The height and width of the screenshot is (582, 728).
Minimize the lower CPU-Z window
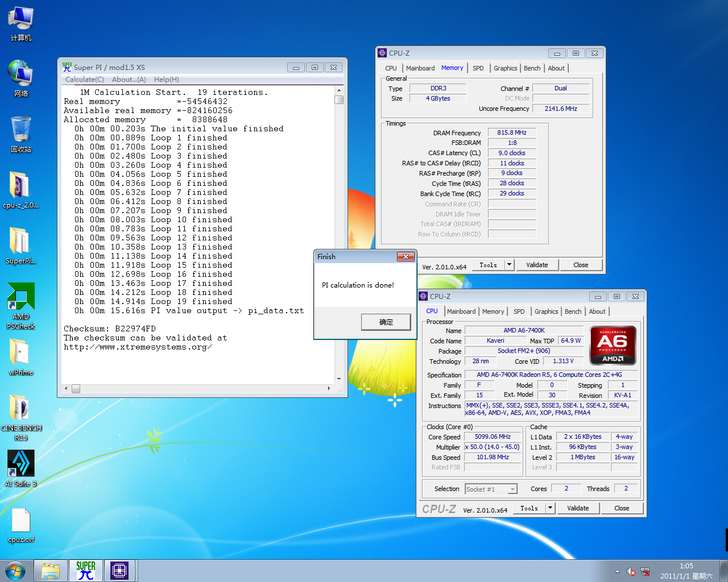coord(598,296)
